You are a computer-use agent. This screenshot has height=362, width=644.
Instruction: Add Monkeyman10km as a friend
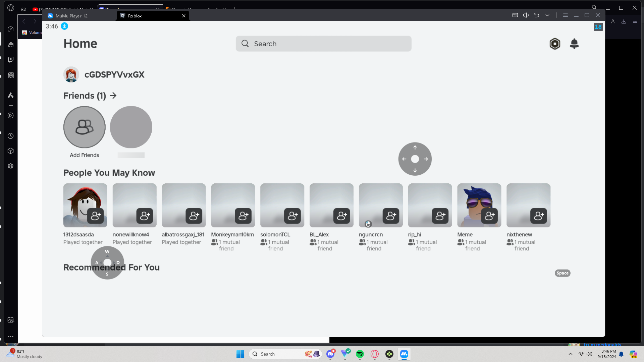244,216
